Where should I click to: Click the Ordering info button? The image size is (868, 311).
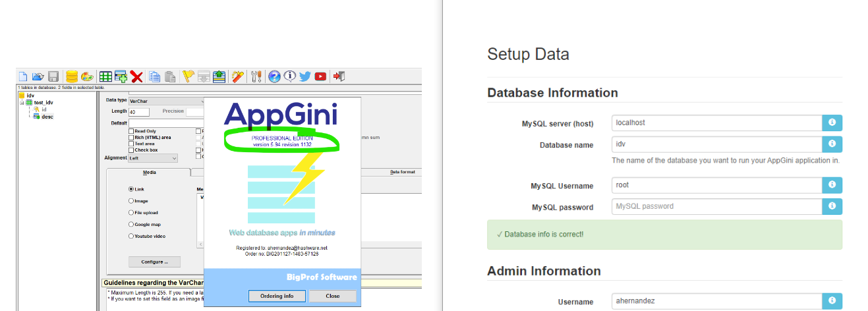tap(275, 296)
